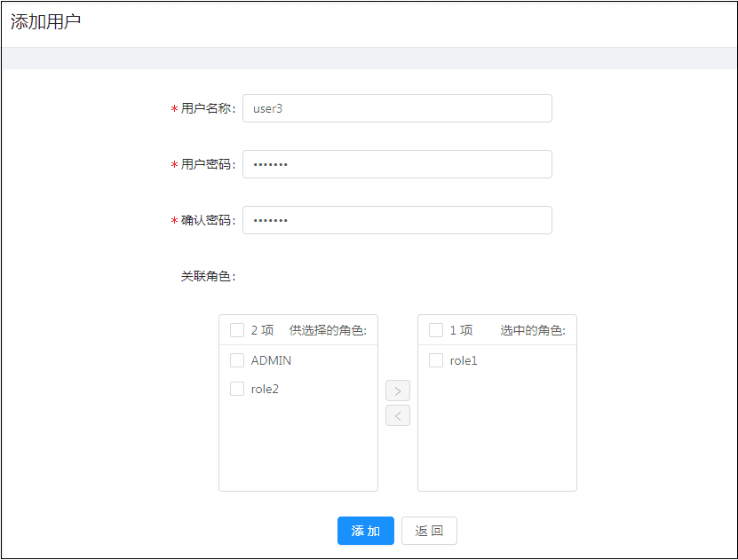Screen dimensions: 738x560
Task: Toggle select-all checkbox in 选中的角色 panel
Action: (436, 330)
